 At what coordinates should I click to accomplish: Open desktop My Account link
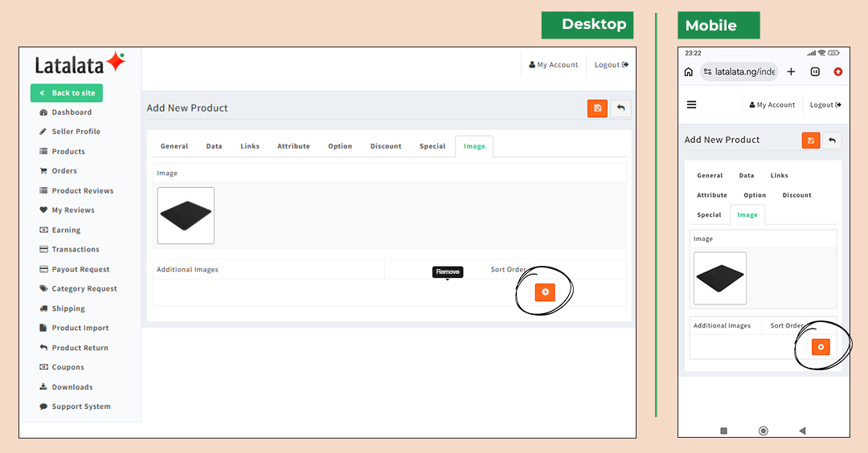[554, 65]
